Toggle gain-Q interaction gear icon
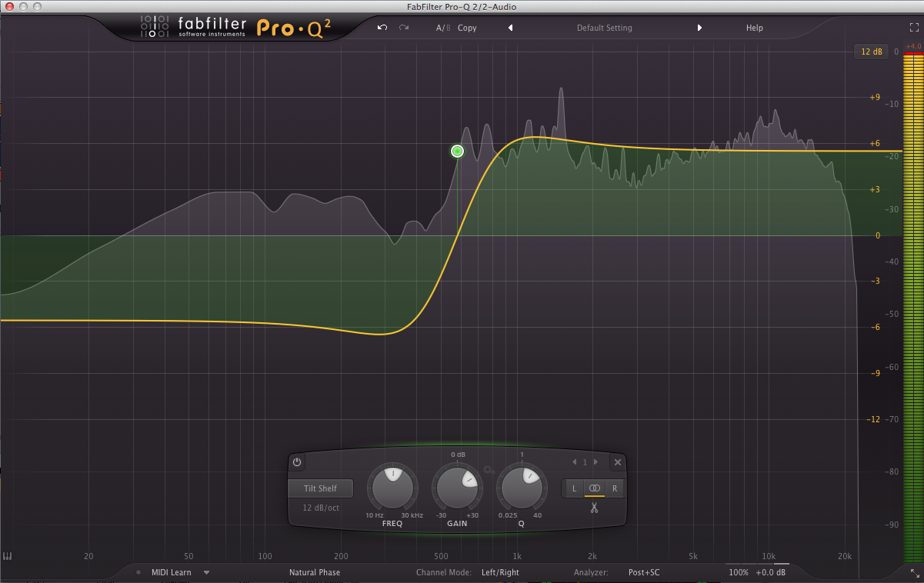 coord(489,469)
